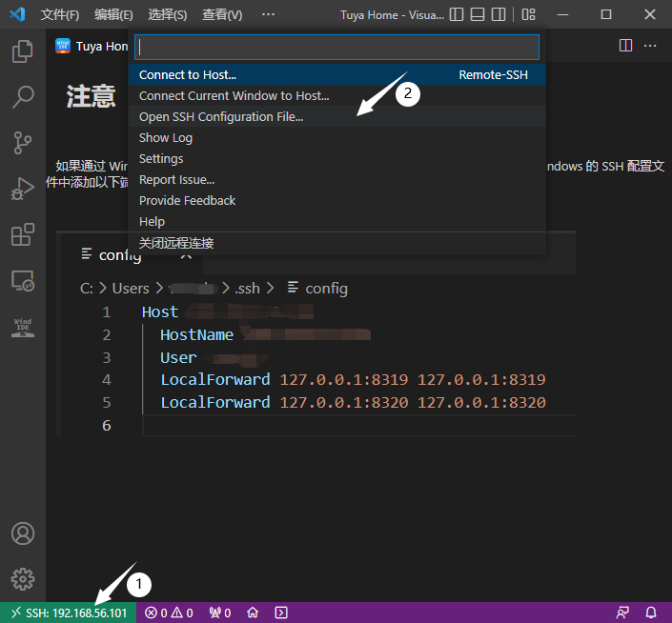The image size is (672, 623).
Task: Open the Manage gear icon
Action: tap(23, 579)
